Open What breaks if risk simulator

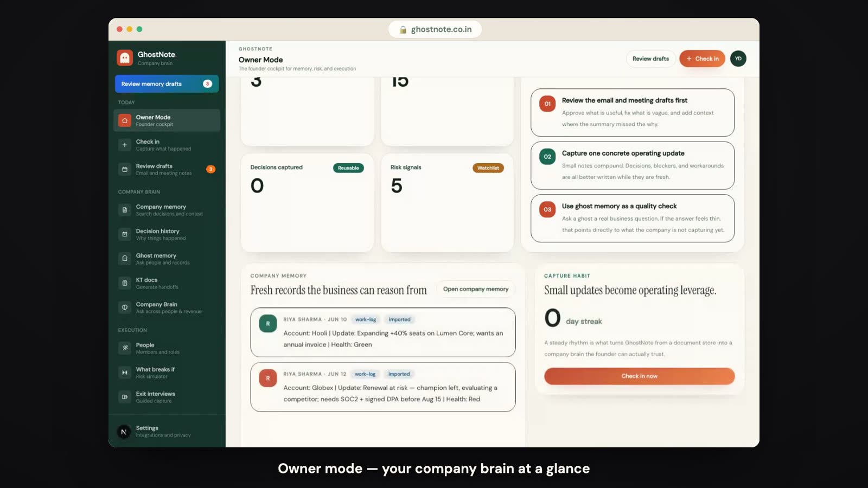tap(167, 373)
